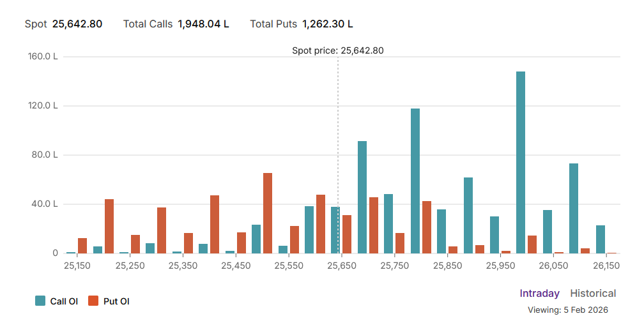Click the 25,650 strike axis label
This screenshot has width=644, height=323.
point(341,266)
